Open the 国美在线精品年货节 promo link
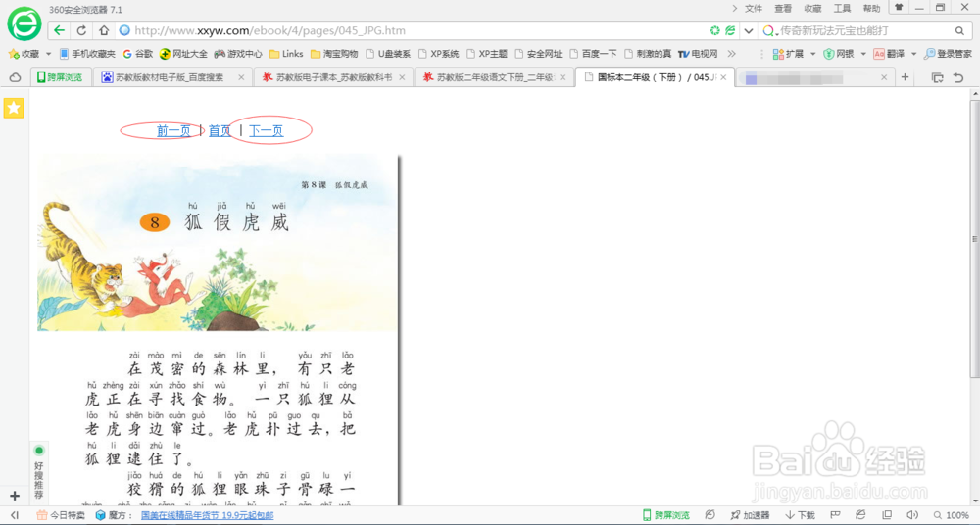Screen dimensions: 980x525 click(208, 515)
